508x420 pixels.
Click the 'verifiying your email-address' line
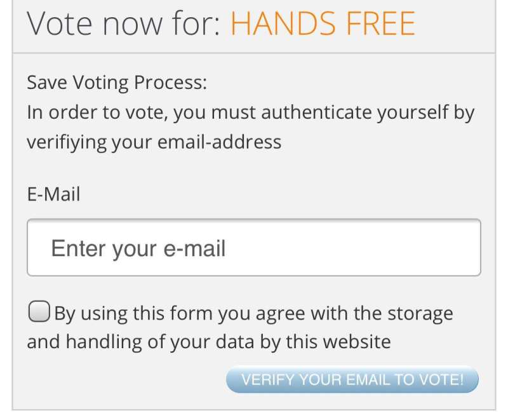(154, 141)
